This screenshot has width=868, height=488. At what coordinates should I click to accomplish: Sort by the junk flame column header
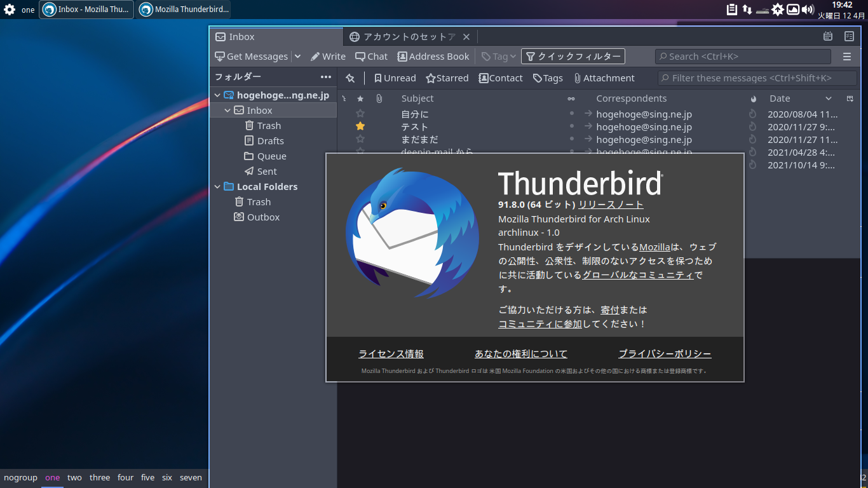753,98
